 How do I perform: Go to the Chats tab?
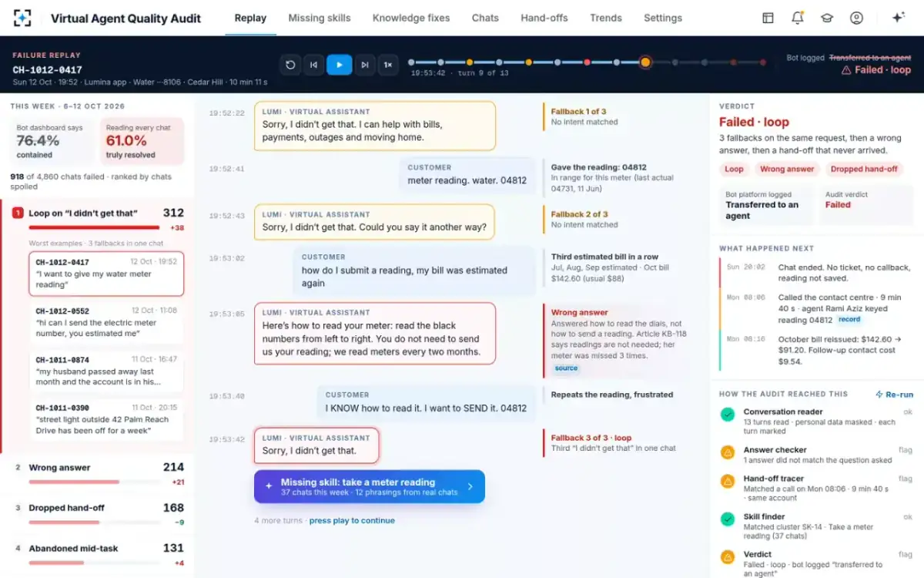pos(485,18)
